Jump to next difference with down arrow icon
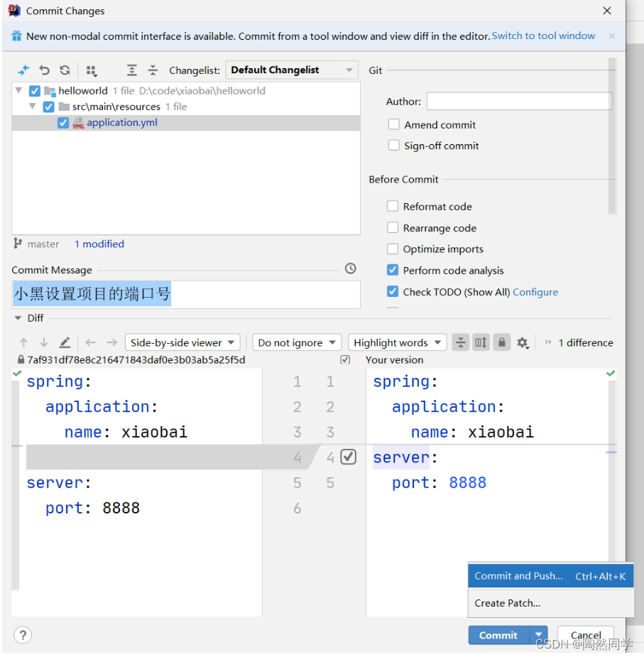The height and width of the screenshot is (657, 644). point(43,342)
